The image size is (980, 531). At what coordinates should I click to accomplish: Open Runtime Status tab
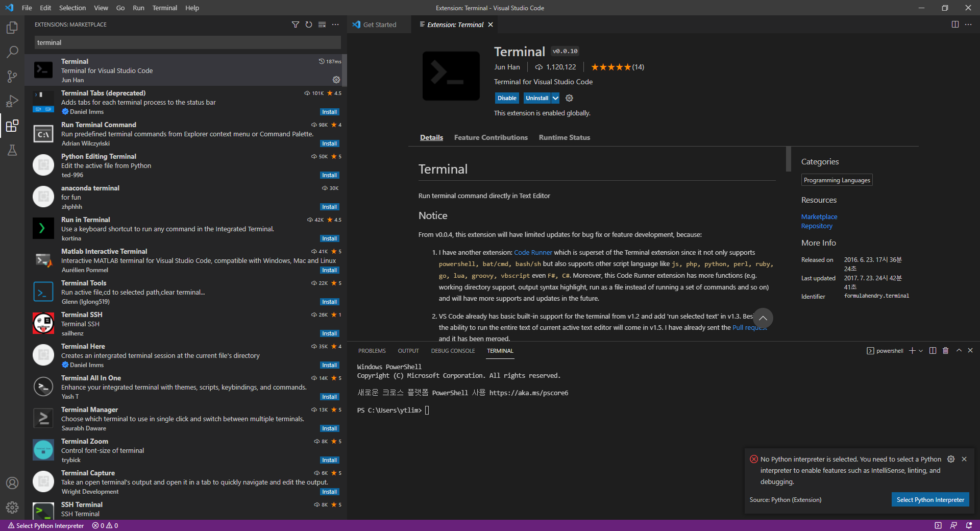pyautogui.click(x=565, y=137)
